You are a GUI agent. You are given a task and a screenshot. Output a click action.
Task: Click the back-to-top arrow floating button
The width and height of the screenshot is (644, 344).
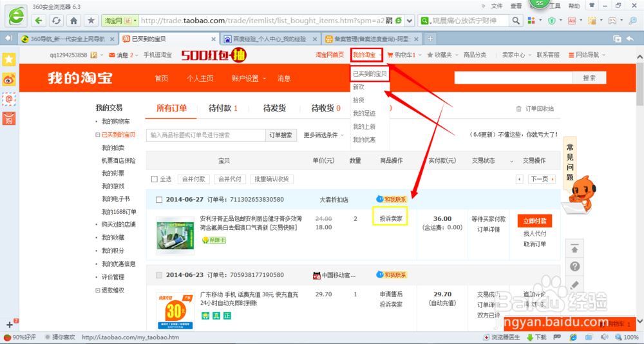(574, 249)
